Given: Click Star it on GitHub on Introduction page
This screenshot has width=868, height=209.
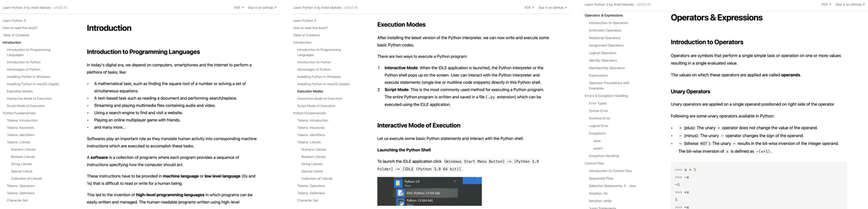Looking at the screenshot, I should 262,8.
